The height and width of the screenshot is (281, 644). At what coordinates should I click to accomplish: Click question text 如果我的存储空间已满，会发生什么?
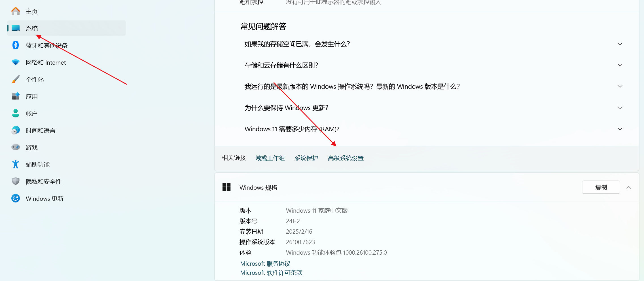click(297, 44)
